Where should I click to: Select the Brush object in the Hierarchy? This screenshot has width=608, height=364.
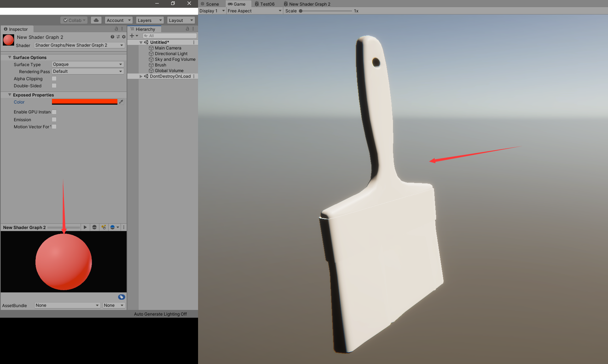[160, 65]
